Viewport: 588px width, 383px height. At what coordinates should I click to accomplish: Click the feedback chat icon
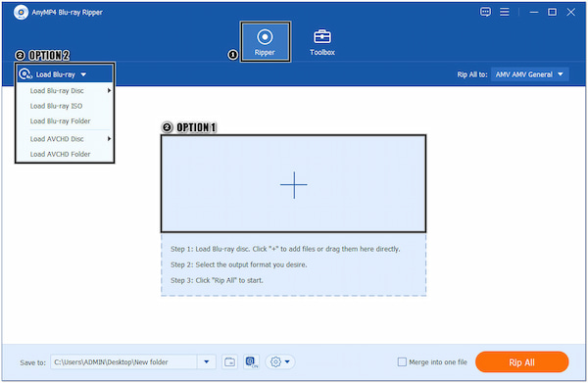pos(485,12)
